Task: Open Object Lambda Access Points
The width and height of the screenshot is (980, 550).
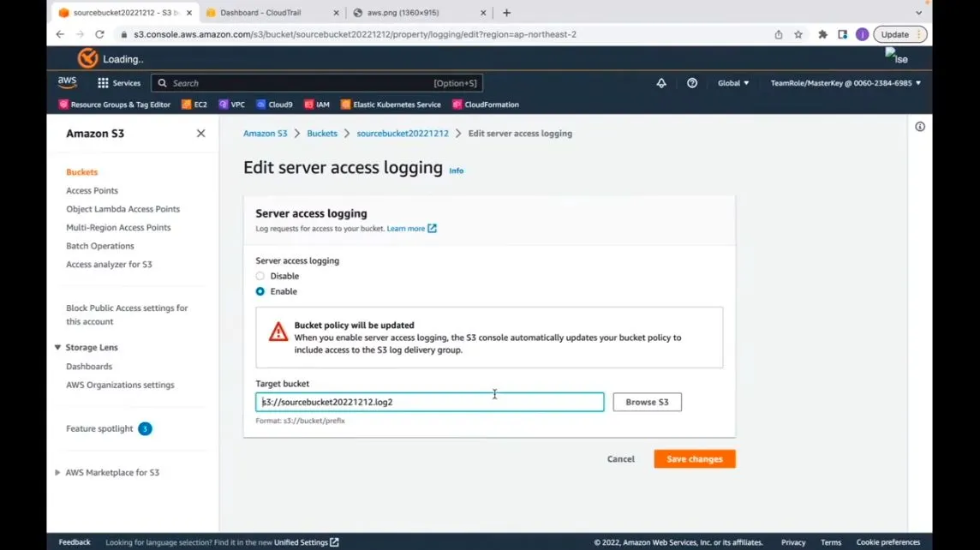Action: (x=123, y=209)
